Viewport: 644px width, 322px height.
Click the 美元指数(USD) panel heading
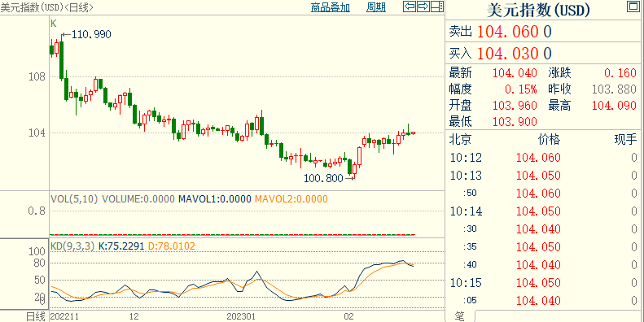pyautogui.click(x=538, y=11)
